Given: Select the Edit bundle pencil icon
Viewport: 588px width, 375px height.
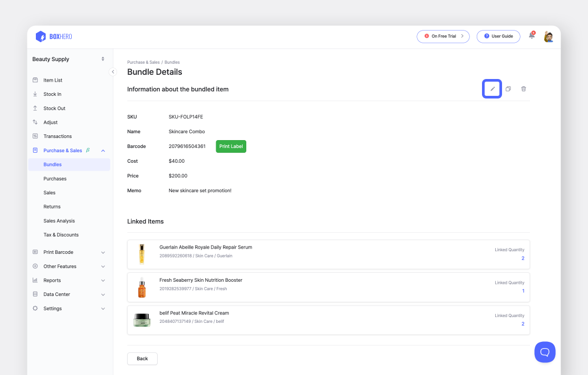Looking at the screenshot, I should click(491, 88).
